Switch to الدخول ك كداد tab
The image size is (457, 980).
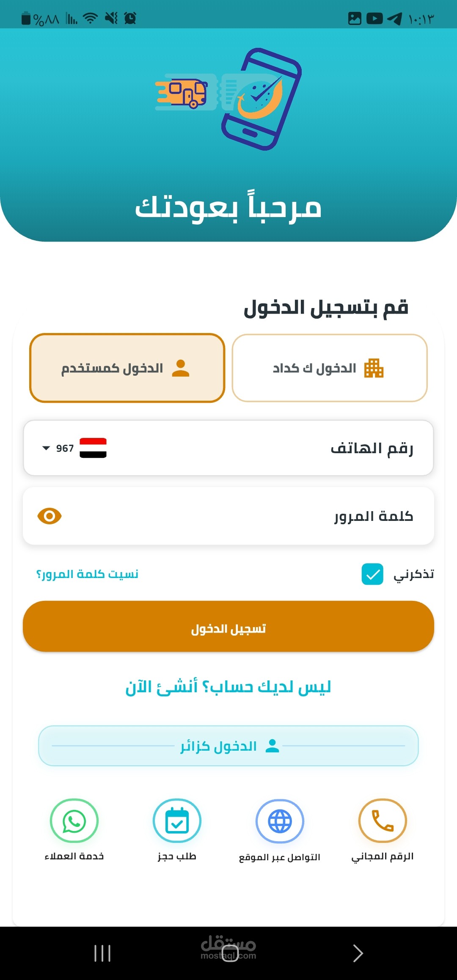(x=330, y=368)
